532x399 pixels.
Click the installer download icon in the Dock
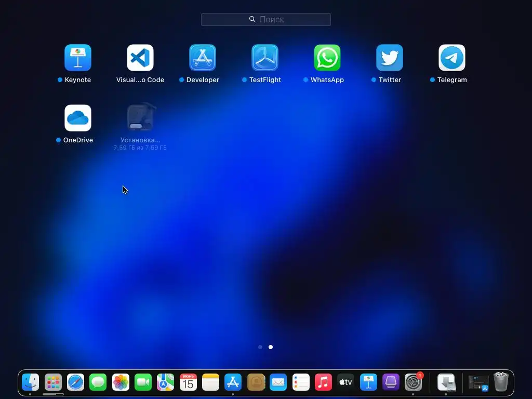point(446,382)
